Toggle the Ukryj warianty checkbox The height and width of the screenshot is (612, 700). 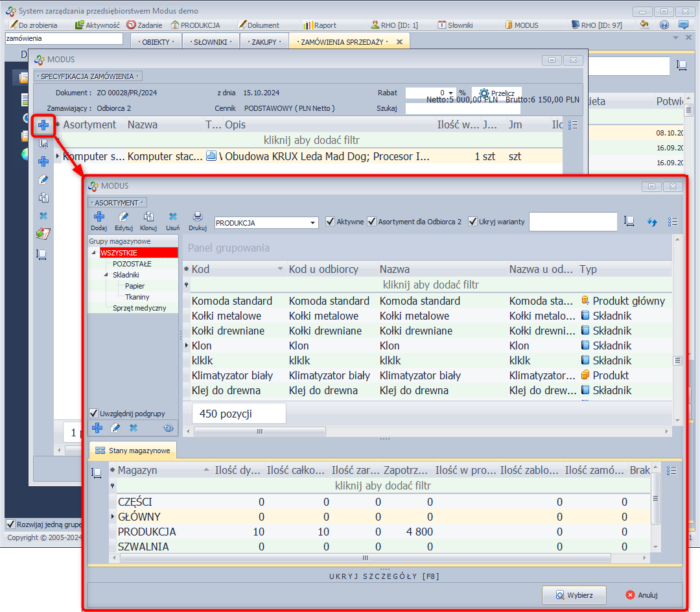pyautogui.click(x=472, y=222)
